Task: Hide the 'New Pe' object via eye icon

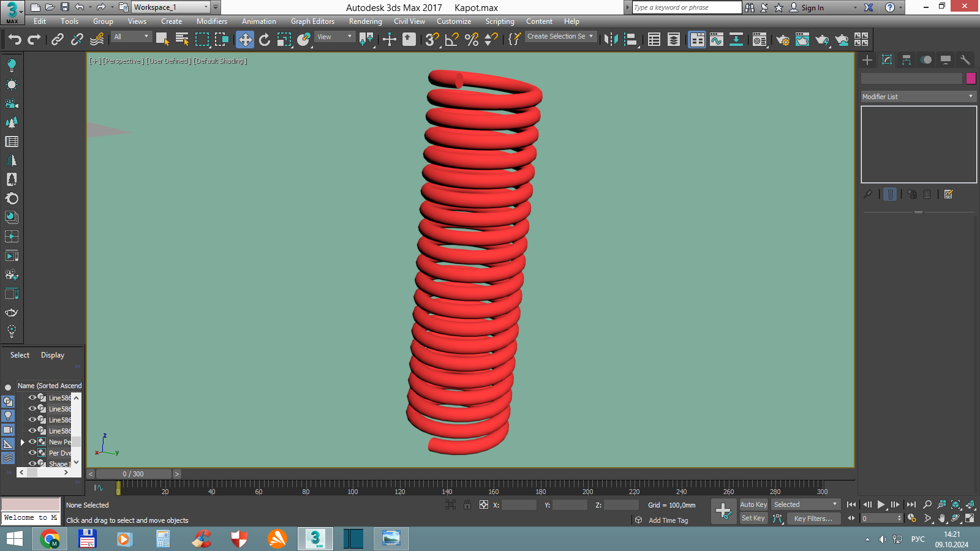Action: [x=32, y=441]
